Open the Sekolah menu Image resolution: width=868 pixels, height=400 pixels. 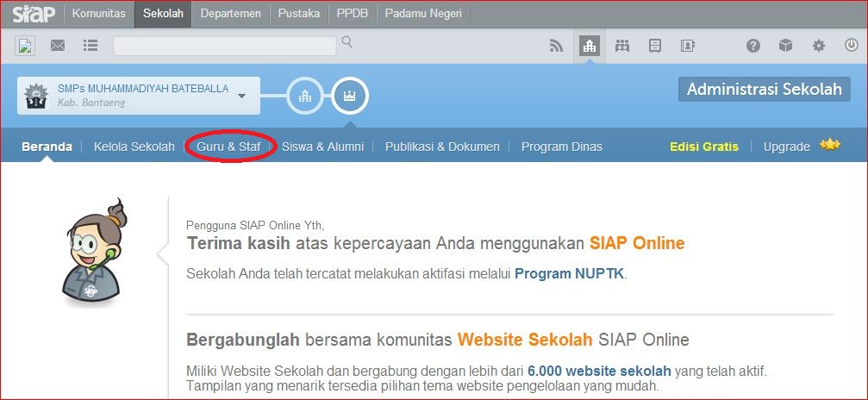(163, 14)
